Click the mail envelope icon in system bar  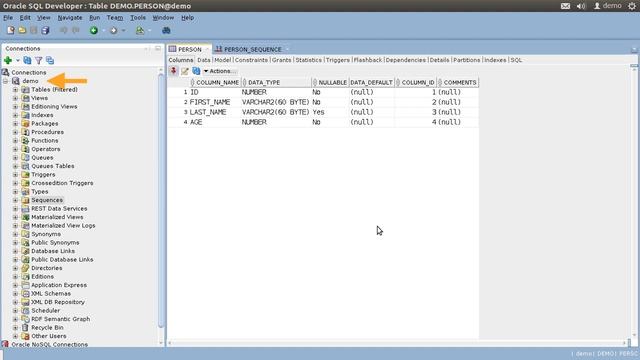tap(565, 6)
